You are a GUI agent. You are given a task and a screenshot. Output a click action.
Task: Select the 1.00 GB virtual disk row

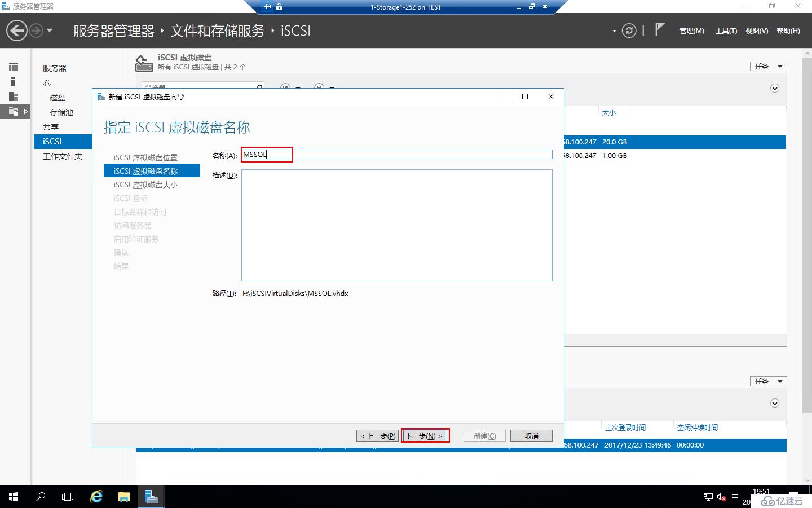click(x=675, y=156)
